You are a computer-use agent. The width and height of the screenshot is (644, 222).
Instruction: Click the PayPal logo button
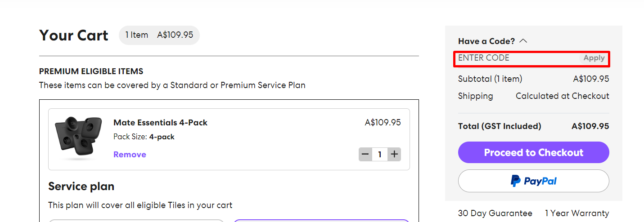(533, 181)
